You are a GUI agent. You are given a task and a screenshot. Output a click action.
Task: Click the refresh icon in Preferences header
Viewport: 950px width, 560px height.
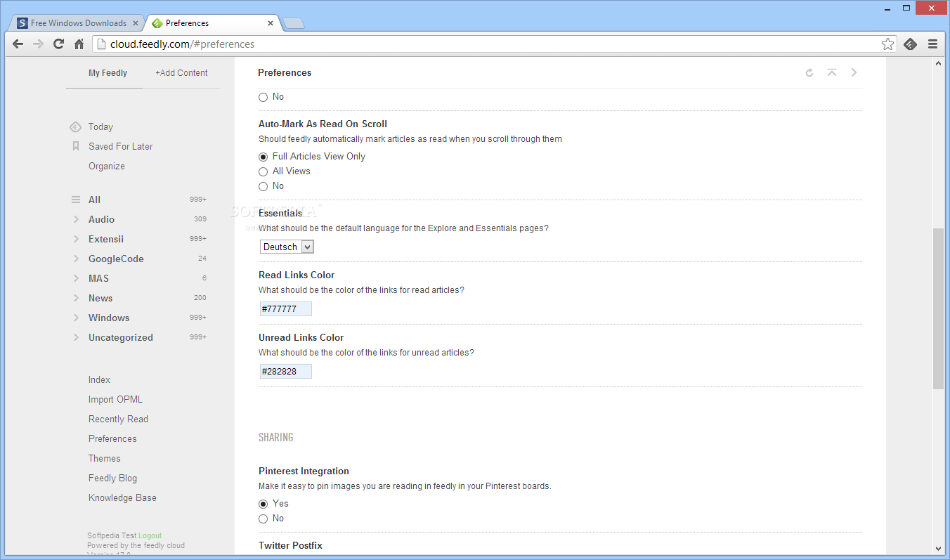pyautogui.click(x=809, y=72)
